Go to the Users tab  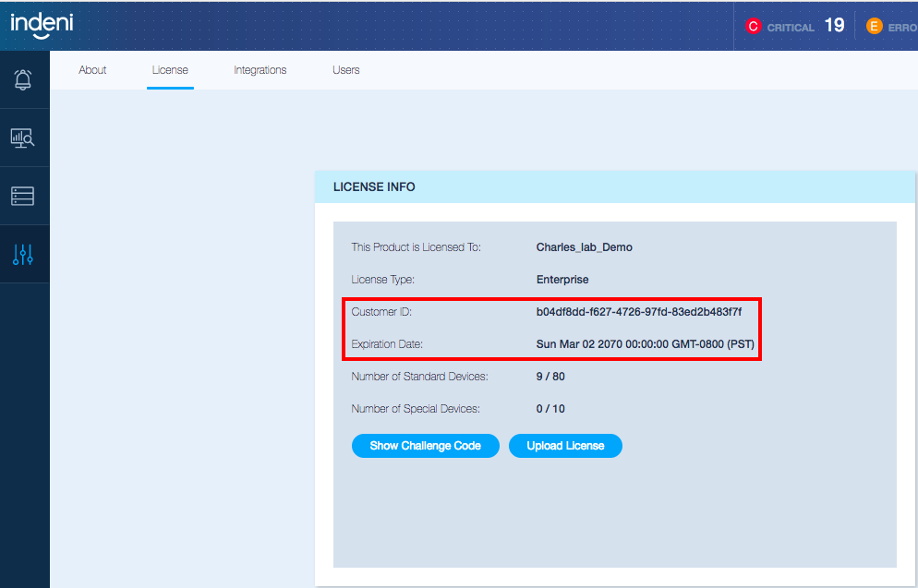pos(345,70)
